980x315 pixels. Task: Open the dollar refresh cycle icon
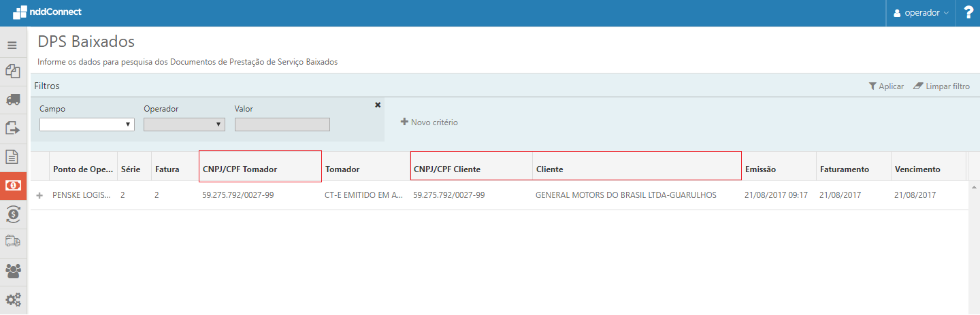[12, 214]
